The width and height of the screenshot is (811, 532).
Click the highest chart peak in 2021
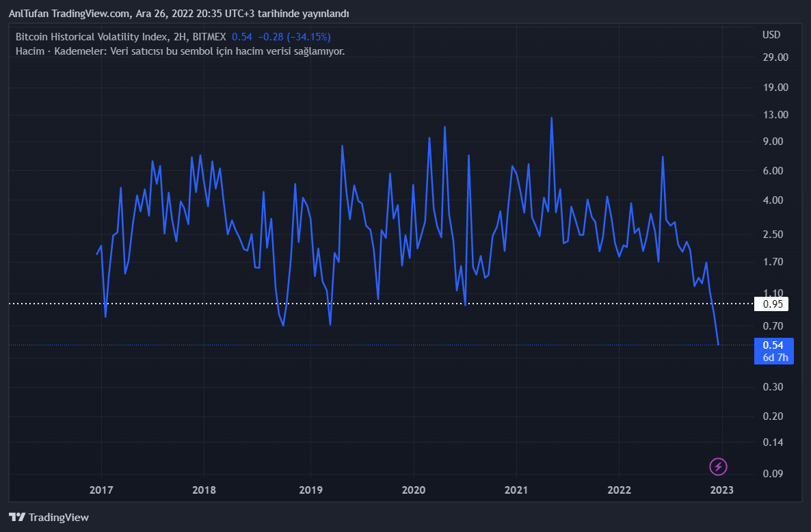coord(551,118)
